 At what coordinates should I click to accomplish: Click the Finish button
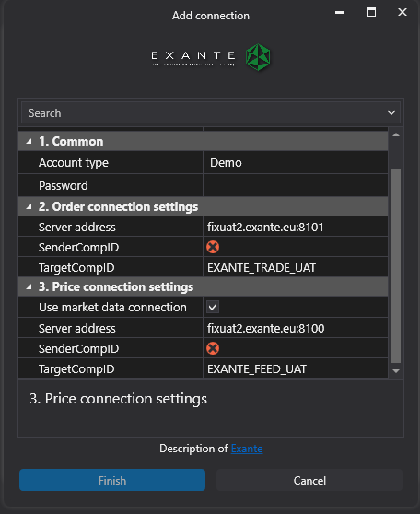pos(112,480)
